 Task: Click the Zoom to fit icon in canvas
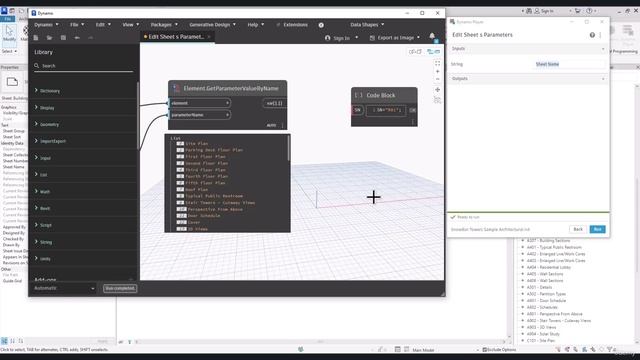click(438, 63)
